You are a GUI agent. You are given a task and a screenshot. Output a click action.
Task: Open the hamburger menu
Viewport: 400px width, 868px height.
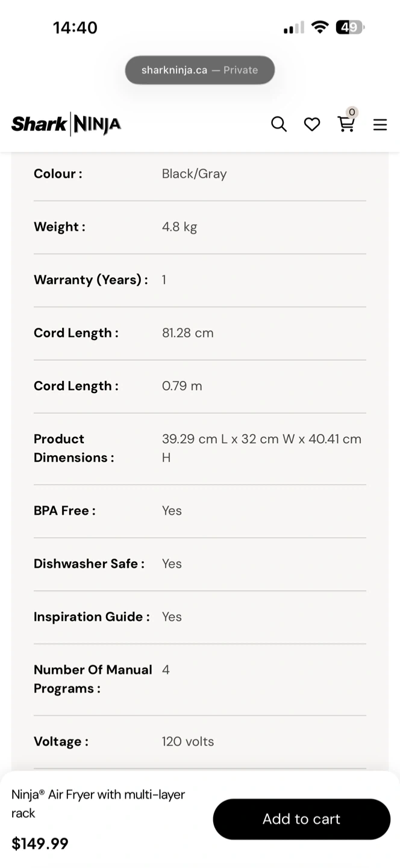pyautogui.click(x=380, y=125)
